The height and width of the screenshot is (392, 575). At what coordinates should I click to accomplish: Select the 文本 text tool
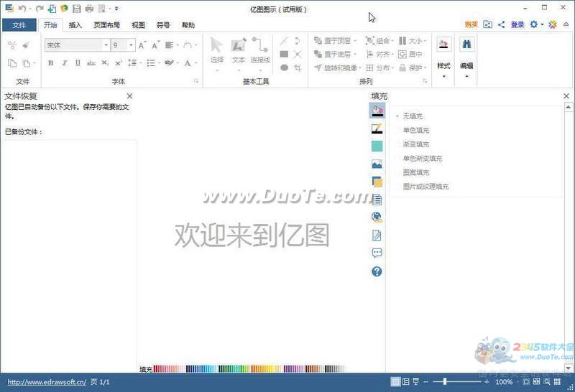239,50
